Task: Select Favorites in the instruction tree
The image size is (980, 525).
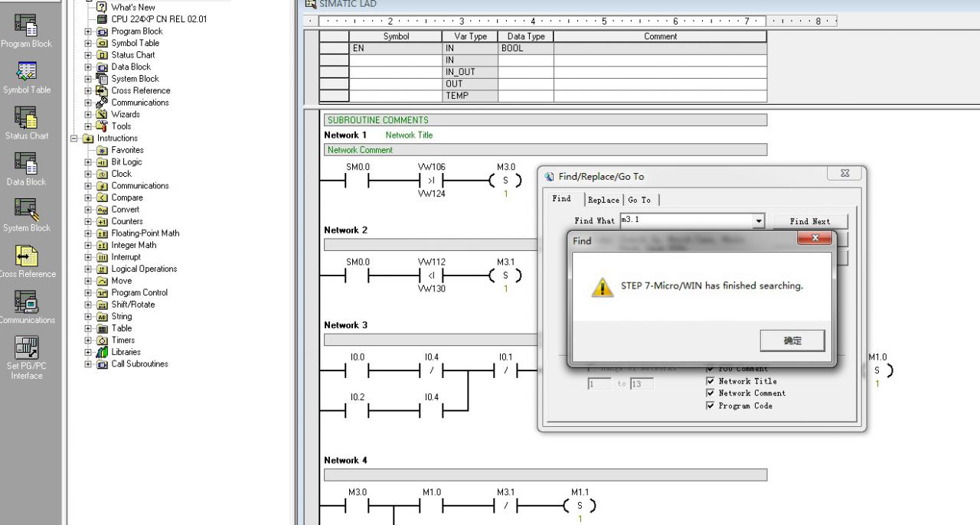Action: (x=127, y=150)
